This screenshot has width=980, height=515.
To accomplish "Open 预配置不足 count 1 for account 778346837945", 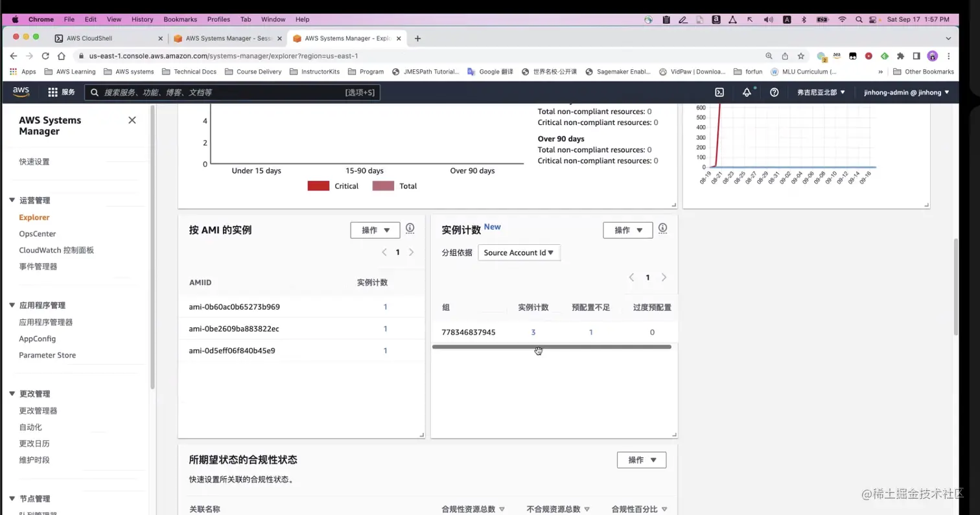I will point(590,332).
